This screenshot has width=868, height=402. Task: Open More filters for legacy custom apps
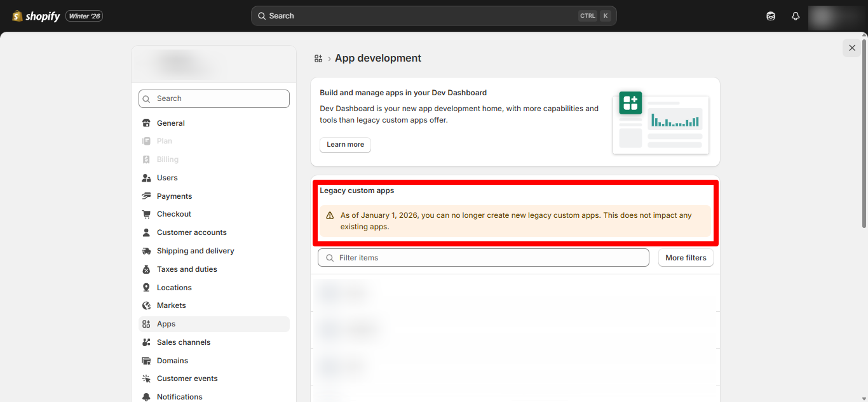[x=686, y=257]
